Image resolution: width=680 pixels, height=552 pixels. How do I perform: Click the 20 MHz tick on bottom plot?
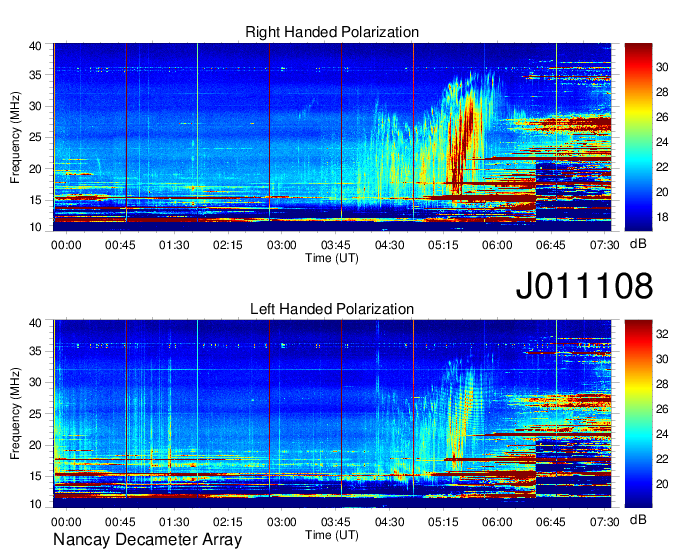click(35, 445)
